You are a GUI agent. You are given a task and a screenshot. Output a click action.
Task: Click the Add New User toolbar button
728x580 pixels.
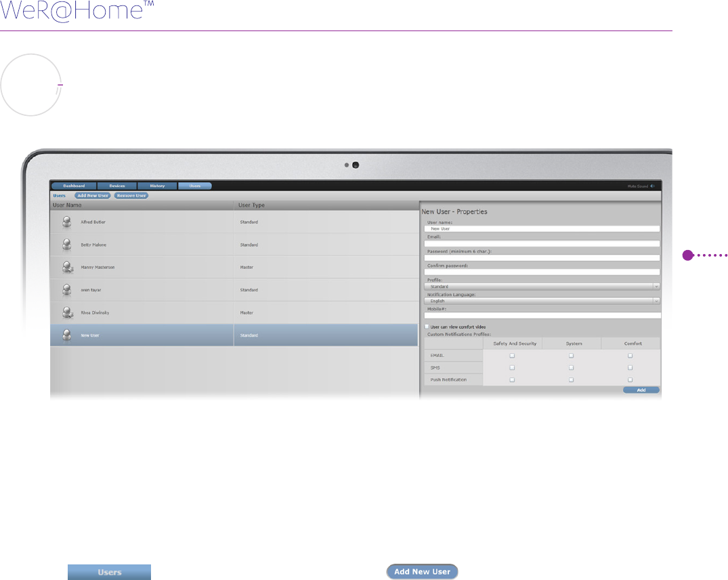point(92,196)
